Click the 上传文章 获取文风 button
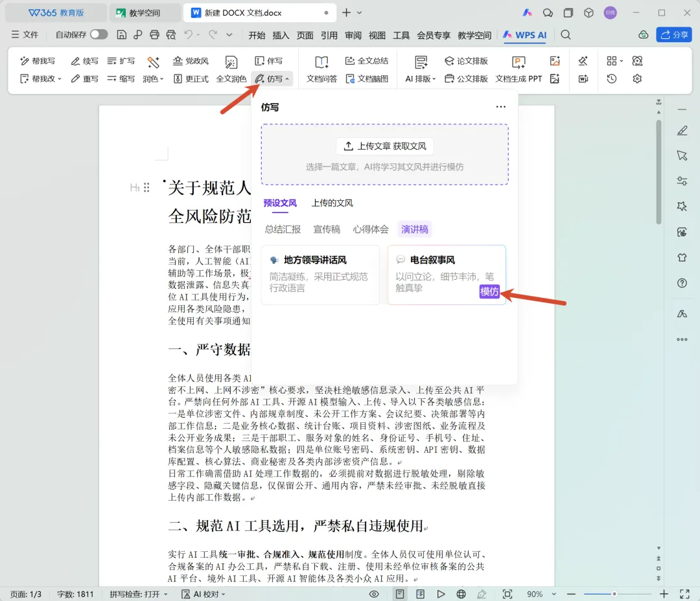Screen dimensions: 700x601 pos(385,146)
